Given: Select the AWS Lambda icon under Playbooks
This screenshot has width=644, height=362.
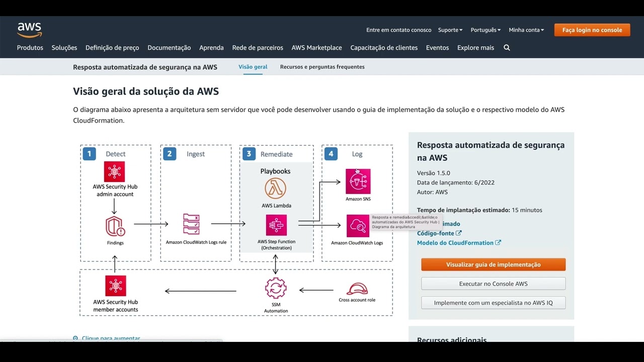Looking at the screenshot, I should point(275,189).
